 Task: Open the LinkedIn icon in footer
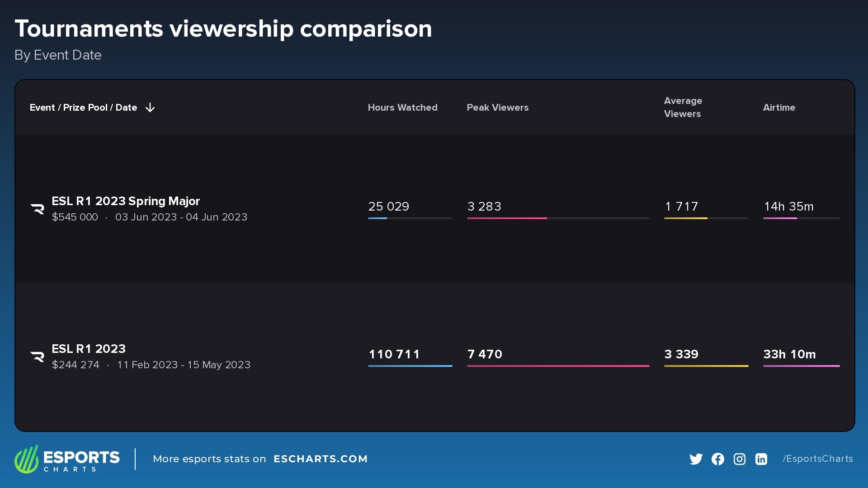click(761, 459)
